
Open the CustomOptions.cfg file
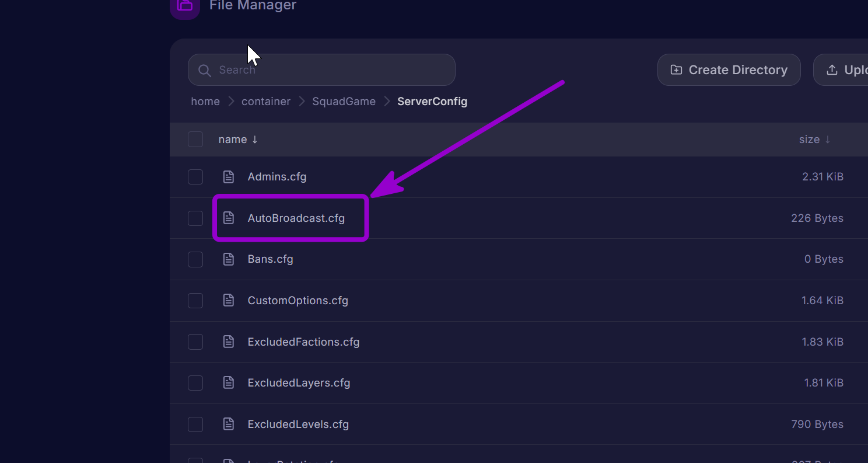coord(297,301)
